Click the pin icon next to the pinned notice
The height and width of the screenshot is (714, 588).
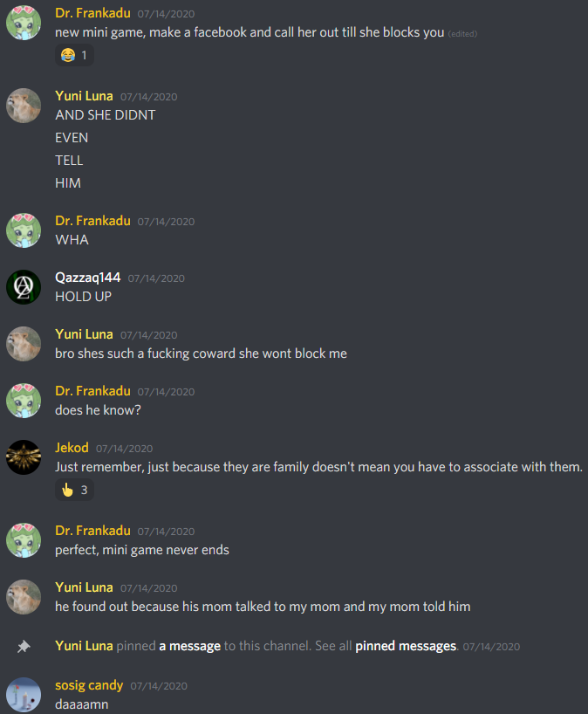[24, 646]
